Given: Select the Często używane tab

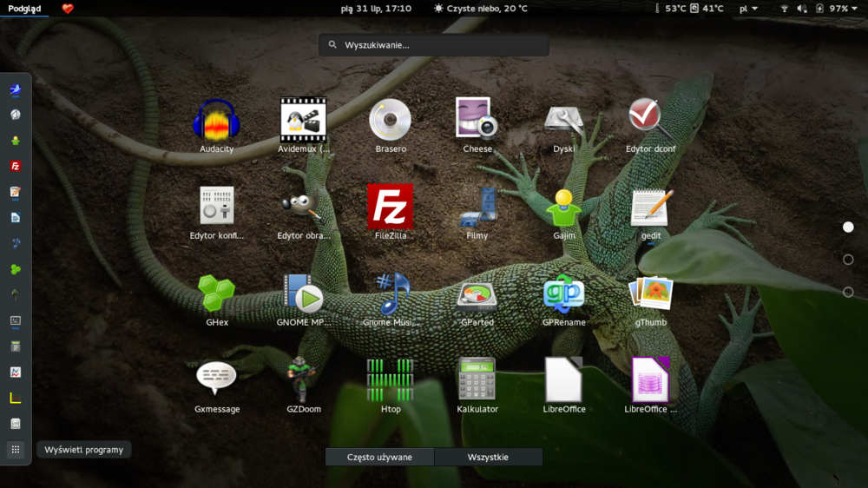Looking at the screenshot, I should point(379,457).
